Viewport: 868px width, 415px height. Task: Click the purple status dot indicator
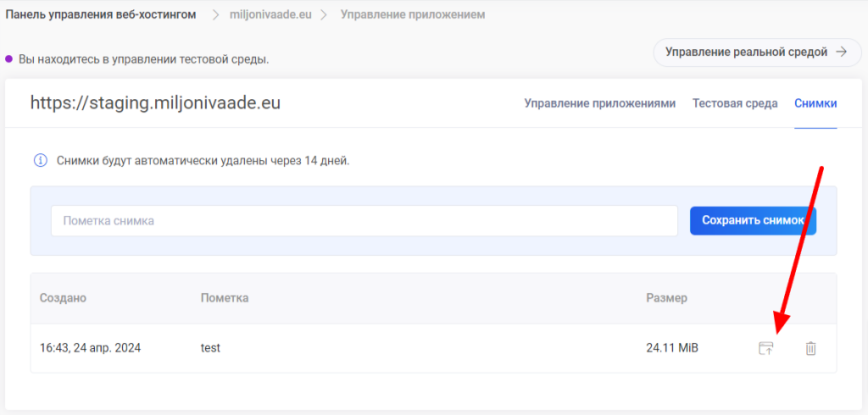[x=9, y=59]
